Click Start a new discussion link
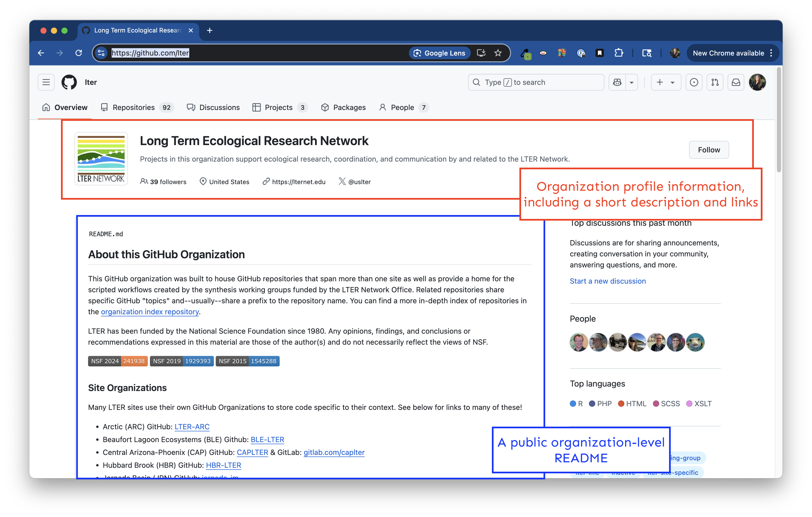Screen dimensions: 812x517 [x=607, y=281]
